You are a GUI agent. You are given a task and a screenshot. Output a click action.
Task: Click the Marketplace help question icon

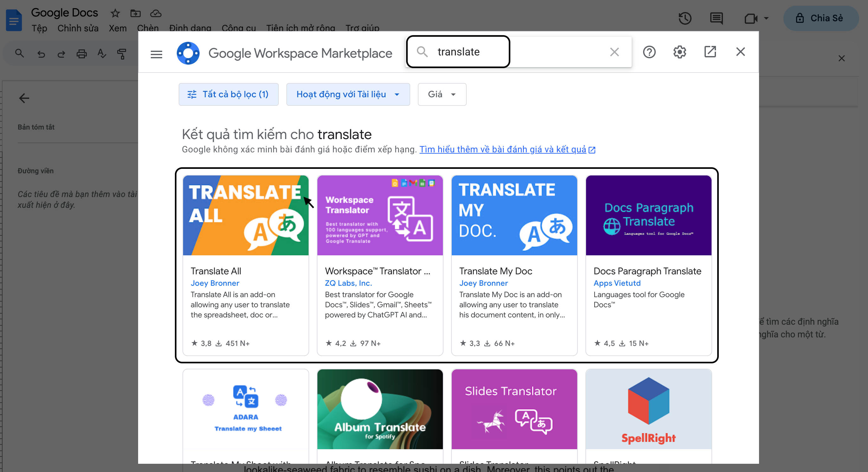(649, 52)
